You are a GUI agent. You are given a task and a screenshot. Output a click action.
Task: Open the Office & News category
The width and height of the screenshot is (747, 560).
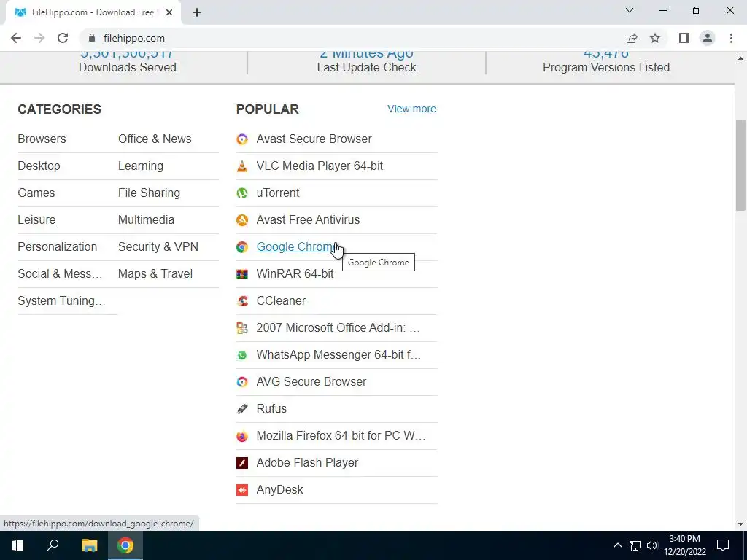click(x=155, y=139)
